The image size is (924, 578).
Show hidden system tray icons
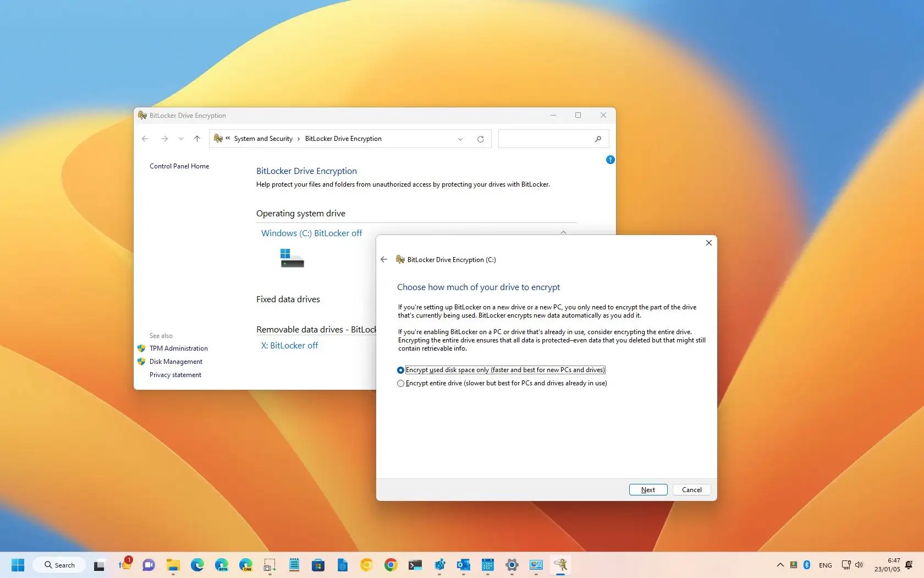point(780,565)
